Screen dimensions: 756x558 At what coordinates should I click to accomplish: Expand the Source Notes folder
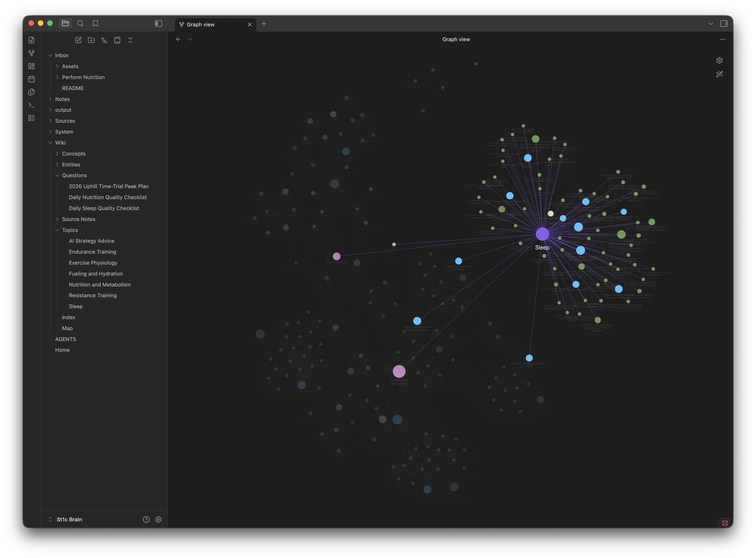tap(57, 219)
